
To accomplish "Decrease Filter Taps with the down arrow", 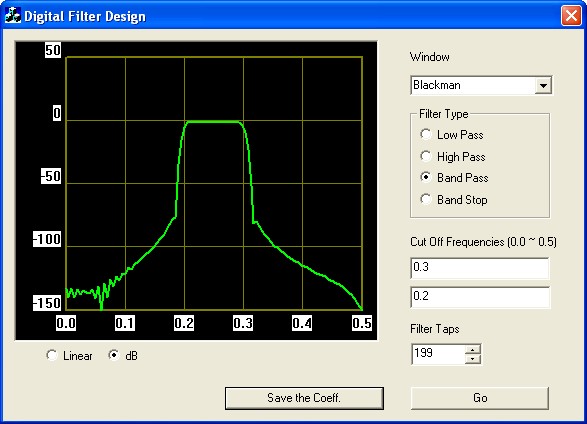I will click(472, 359).
